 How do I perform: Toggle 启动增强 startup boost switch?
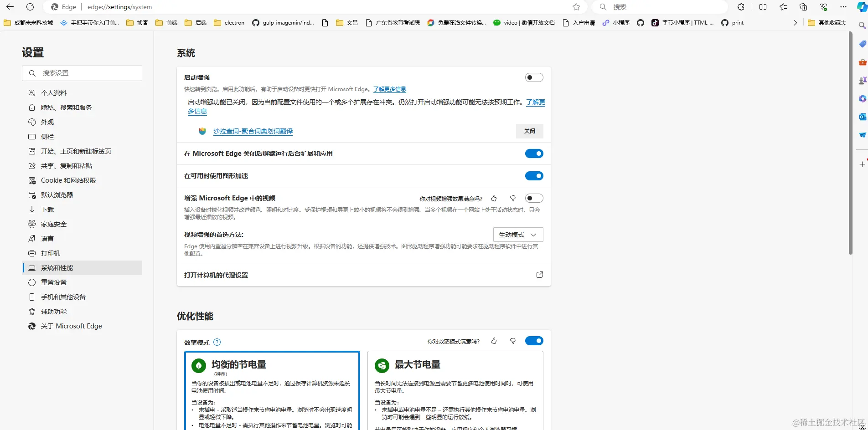(534, 77)
